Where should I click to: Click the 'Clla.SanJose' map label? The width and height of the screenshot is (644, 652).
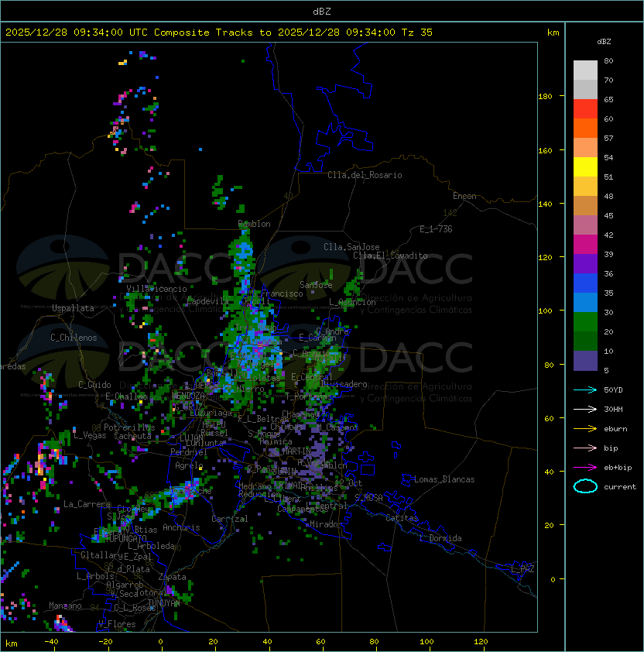tap(351, 247)
